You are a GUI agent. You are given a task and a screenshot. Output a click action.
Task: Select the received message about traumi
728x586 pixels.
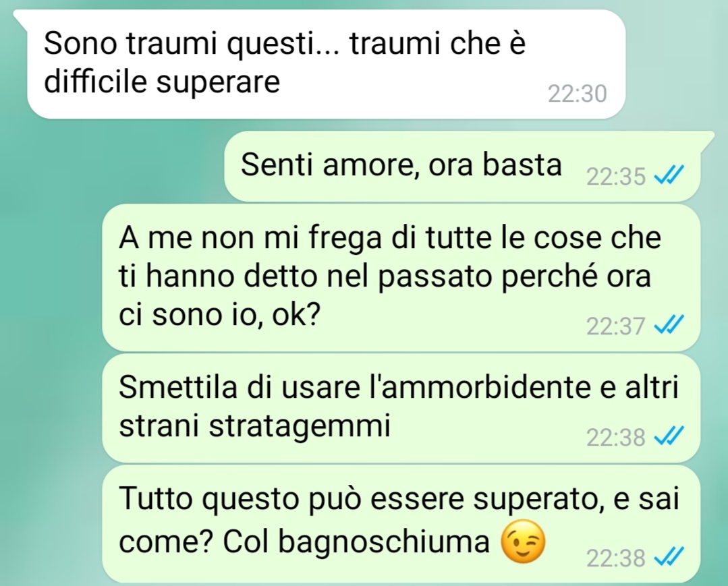coord(326,64)
